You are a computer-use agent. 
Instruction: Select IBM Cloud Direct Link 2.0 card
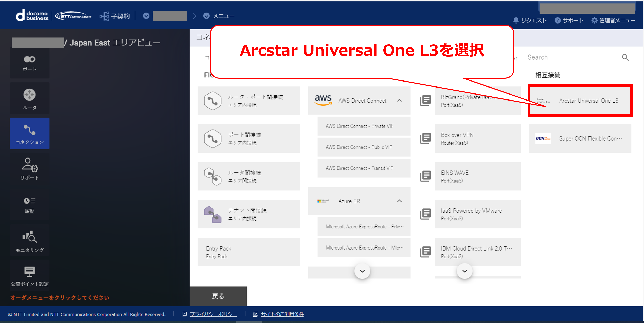[478, 252]
